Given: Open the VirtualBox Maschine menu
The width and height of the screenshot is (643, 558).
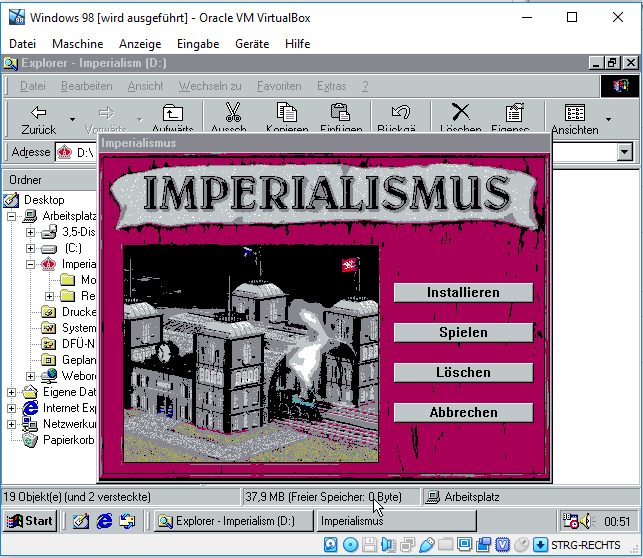Looking at the screenshot, I should (x=78, y=44).
